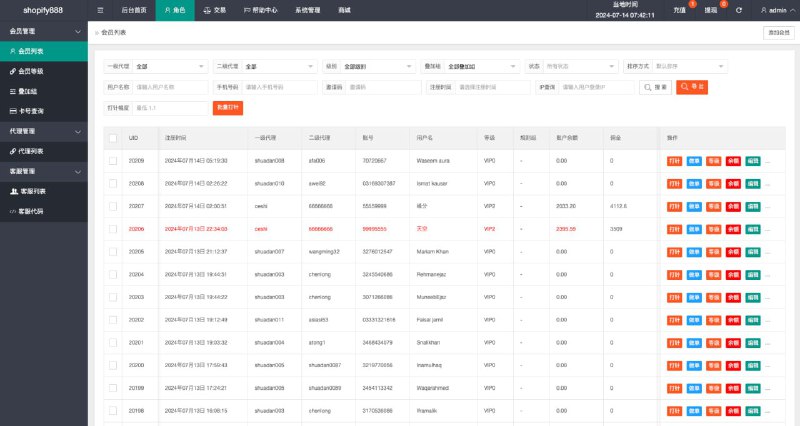Open 会员列表 in the sidebar
This screenshot has width=800, height=426.
point(44,51)
